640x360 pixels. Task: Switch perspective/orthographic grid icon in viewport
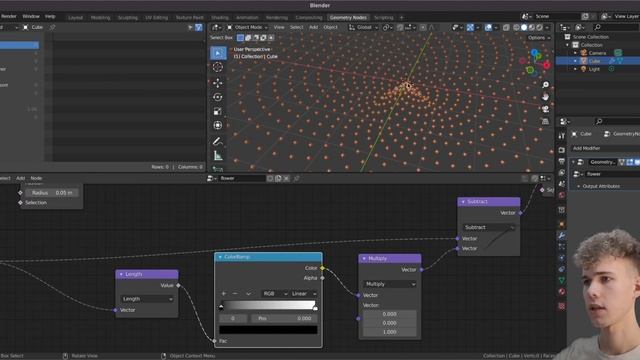pyautogui.click(x=545, y=121)
